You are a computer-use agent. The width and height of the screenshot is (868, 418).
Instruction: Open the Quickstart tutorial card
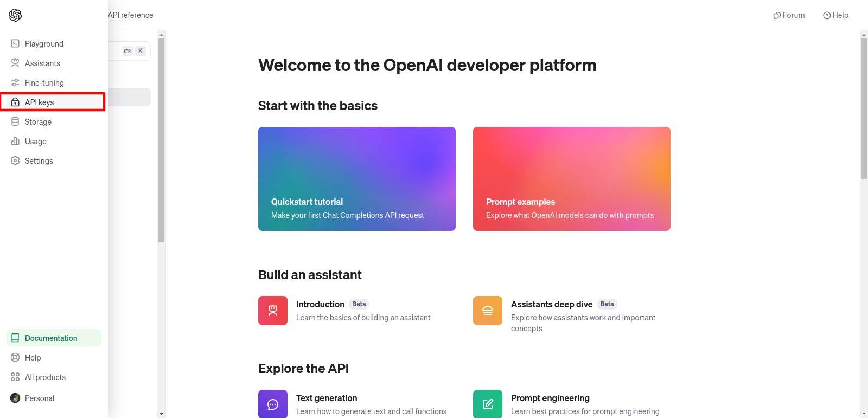point(357,179)
